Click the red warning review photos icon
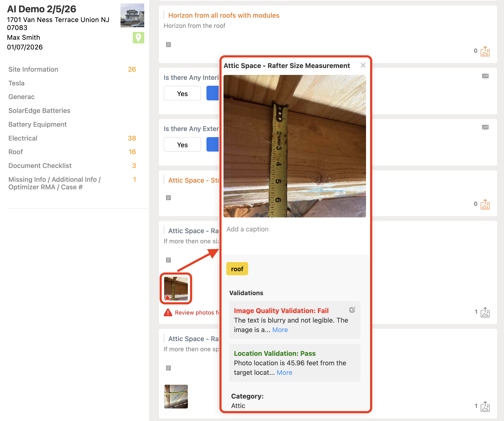Viewport: 504px width, 421px height. pos(168,312)
